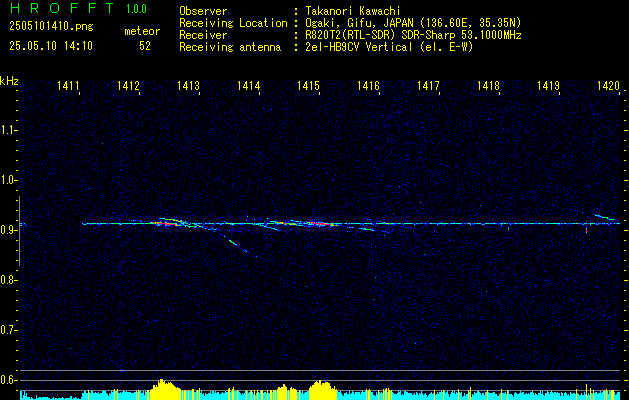
Task: Click the meteor count 52
Action: [x=145, y=46]
